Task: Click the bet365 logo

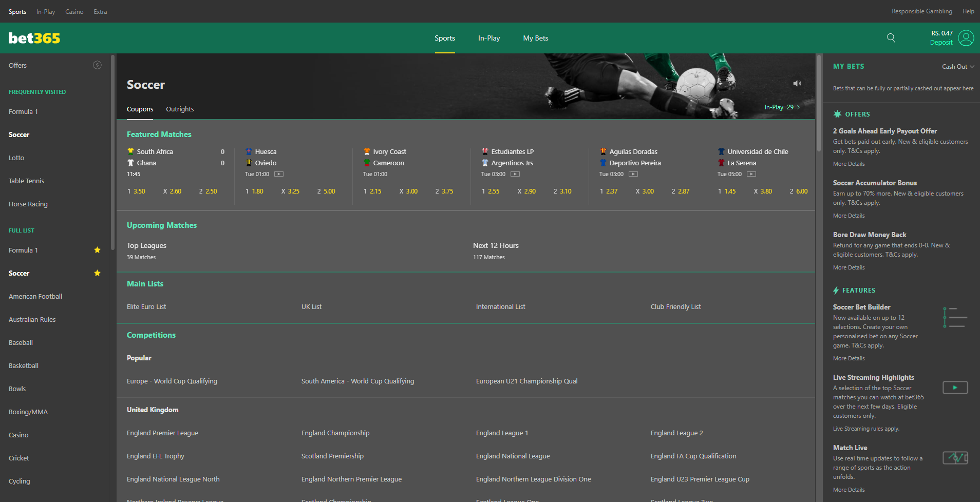Action: pyautogui.click(x=34, y=38)
